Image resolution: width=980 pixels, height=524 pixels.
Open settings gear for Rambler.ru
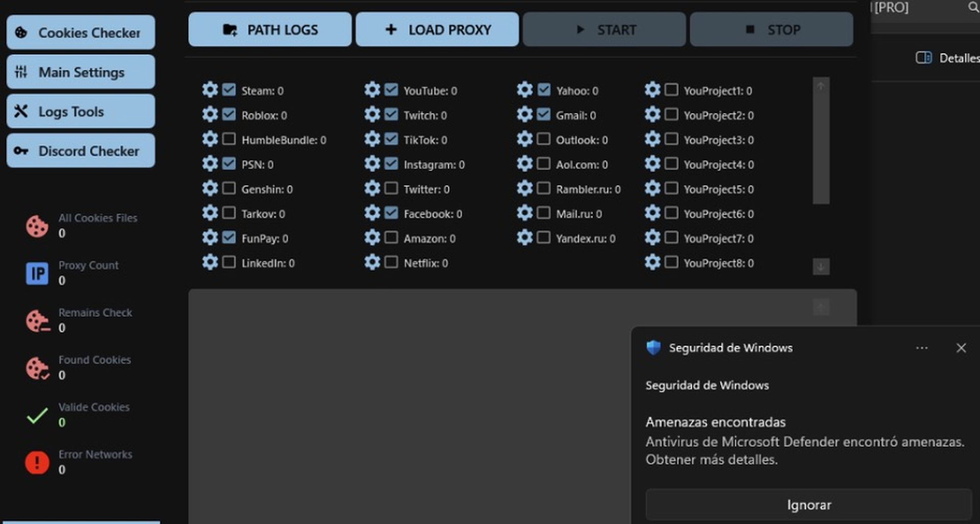525,188
